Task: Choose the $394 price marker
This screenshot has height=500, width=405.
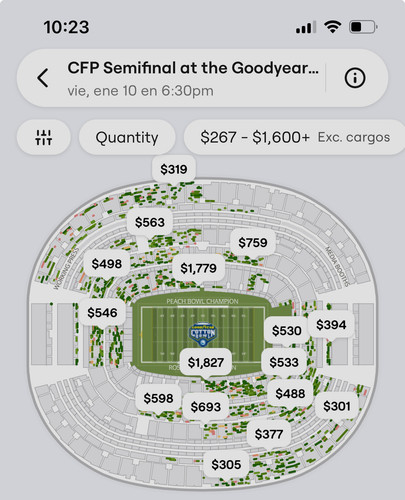Action: point(331,325)
